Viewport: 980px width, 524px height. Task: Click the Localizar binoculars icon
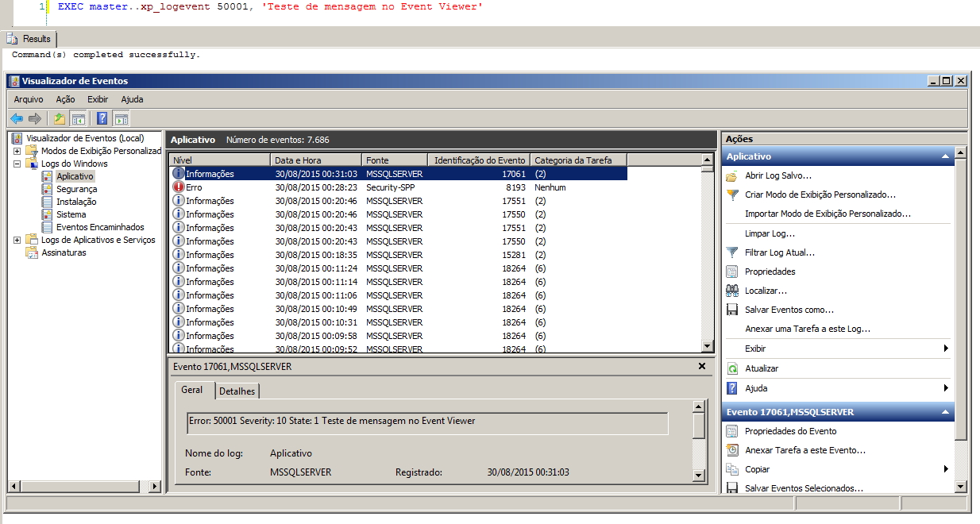point(732,291)
